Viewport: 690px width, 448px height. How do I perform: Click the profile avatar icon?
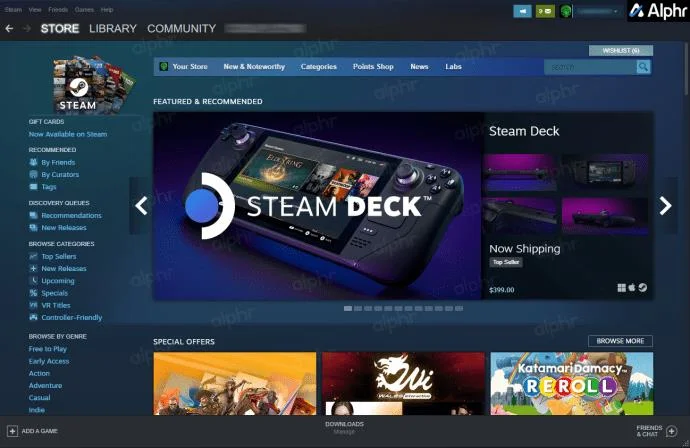pos(566,11)
